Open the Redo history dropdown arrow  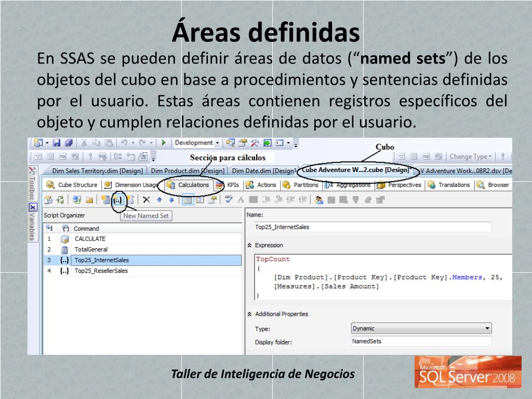pos(151,143)
